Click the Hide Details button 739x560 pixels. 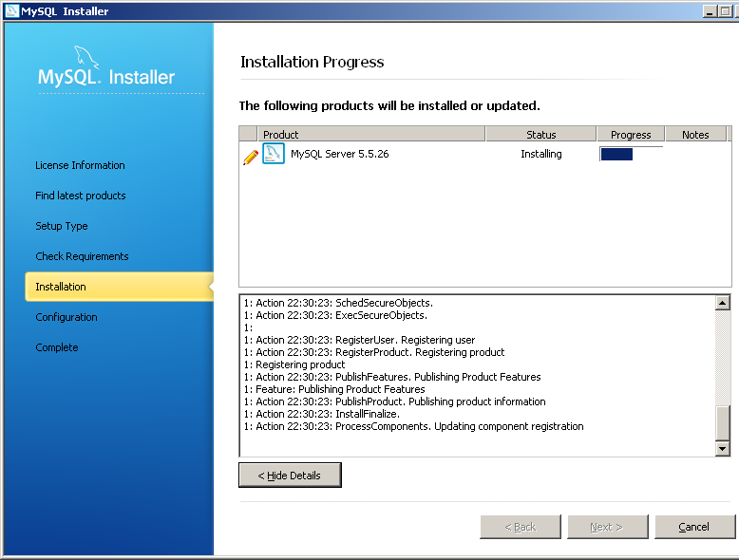coord(290,476)
